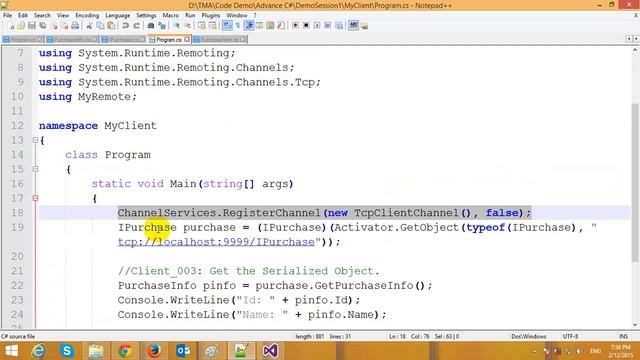Click the editor vertical scrollbar thumb
This screenshot has height=360, width=640.
click(x=635, y=183)
